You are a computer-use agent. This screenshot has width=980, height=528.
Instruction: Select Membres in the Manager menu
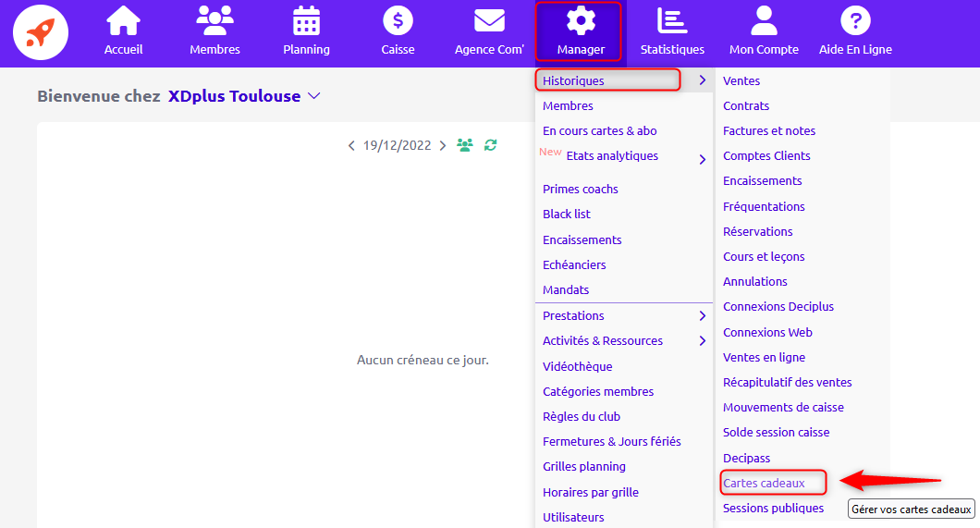tap(568, 105)
